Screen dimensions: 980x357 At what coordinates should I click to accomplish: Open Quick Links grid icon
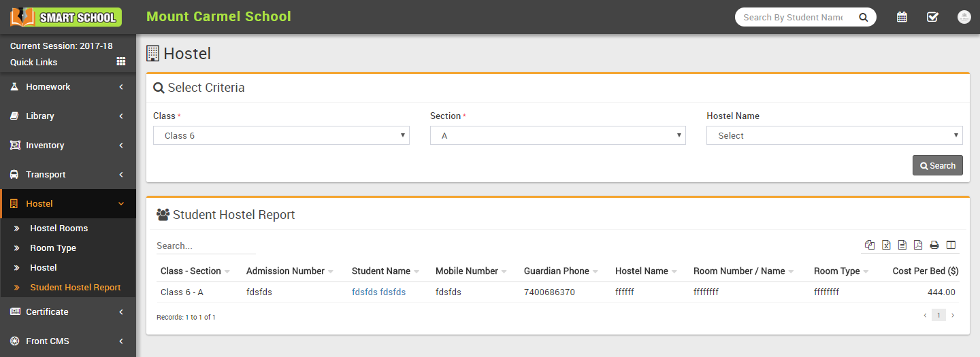(121, 62)
